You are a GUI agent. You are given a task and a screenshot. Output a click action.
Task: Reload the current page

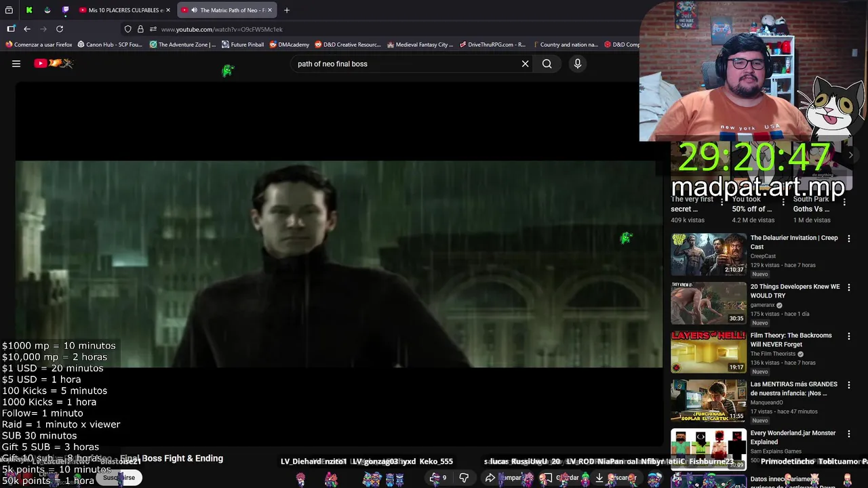tap(60, 29)
